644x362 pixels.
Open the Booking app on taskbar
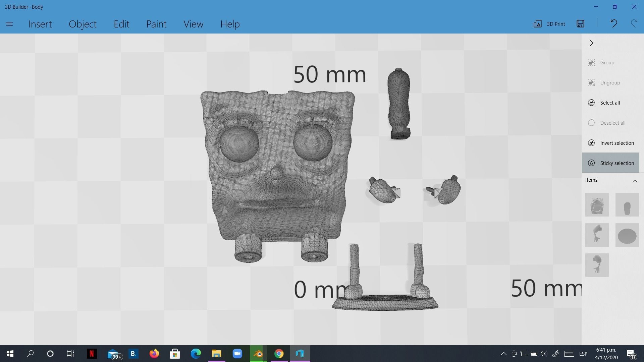point(133,354)
